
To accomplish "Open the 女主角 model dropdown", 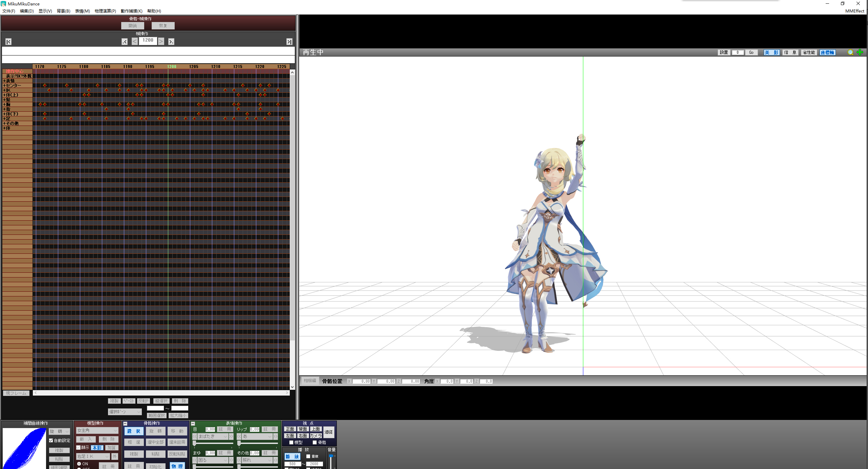I will 97,430.
